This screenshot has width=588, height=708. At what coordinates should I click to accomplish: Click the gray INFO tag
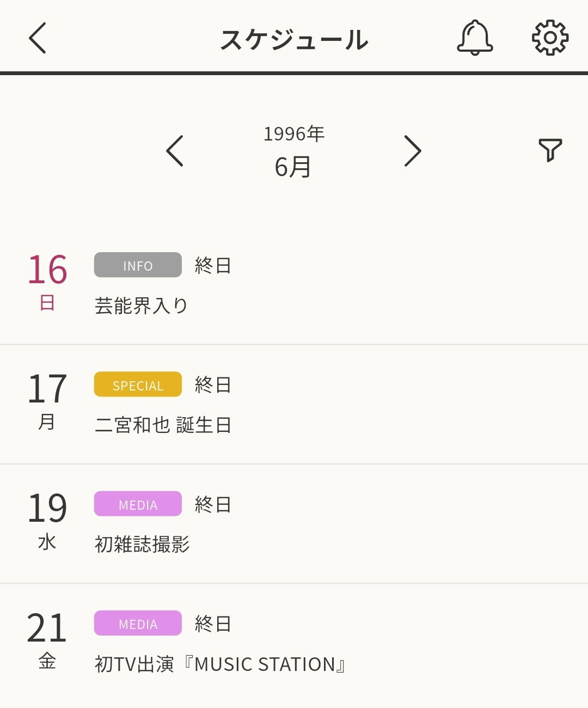click(138, 265)
